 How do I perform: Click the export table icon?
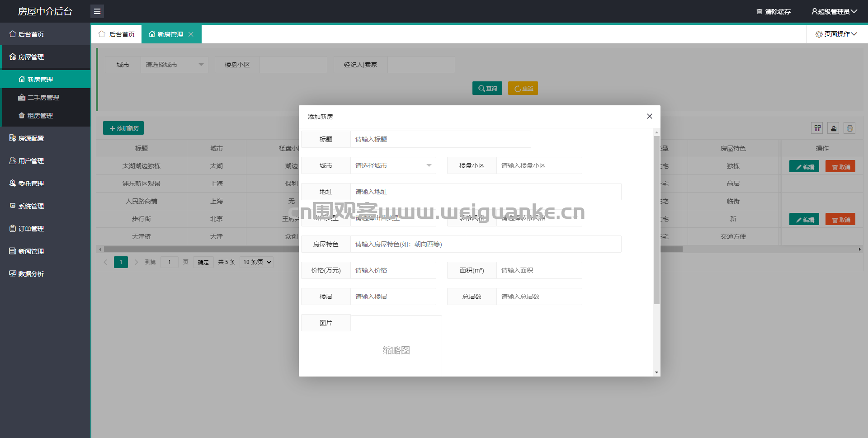(834, 128)
